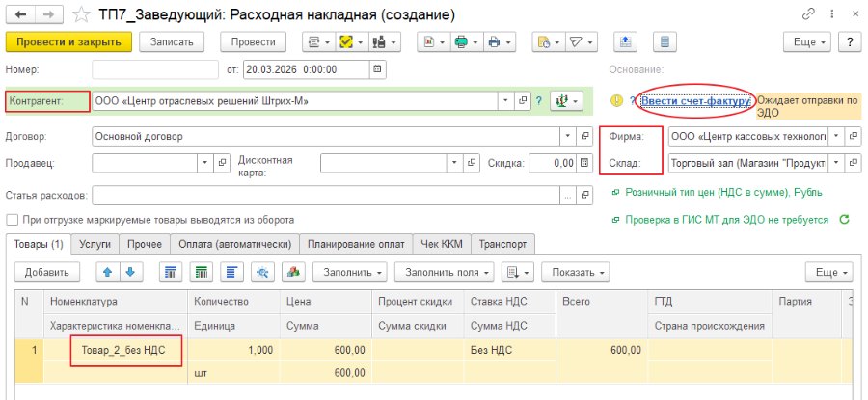The image size is (868, 400).
Task: Open the Склад record card
Action: 854,163
